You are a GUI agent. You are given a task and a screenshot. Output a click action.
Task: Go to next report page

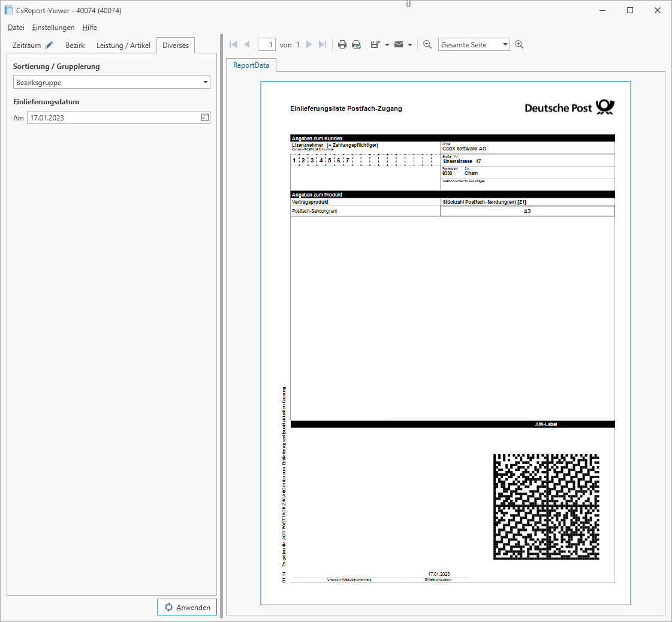(309, 44)
